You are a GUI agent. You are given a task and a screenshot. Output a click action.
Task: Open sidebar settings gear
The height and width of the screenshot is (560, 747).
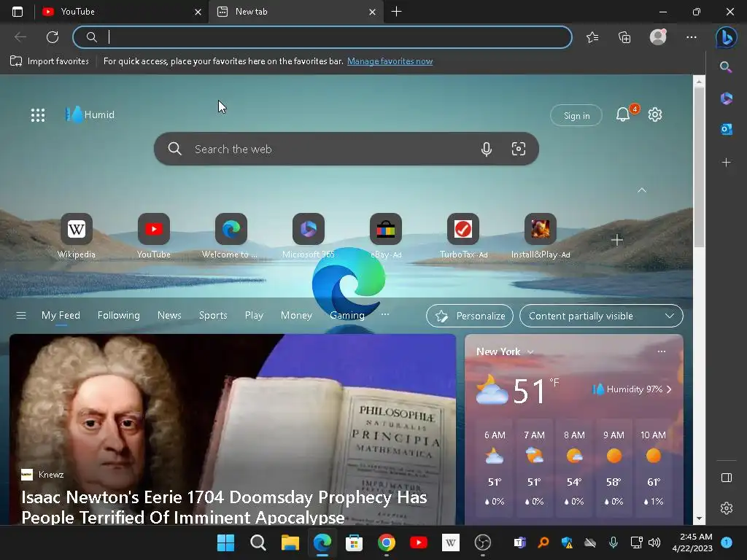coord(726,508)
